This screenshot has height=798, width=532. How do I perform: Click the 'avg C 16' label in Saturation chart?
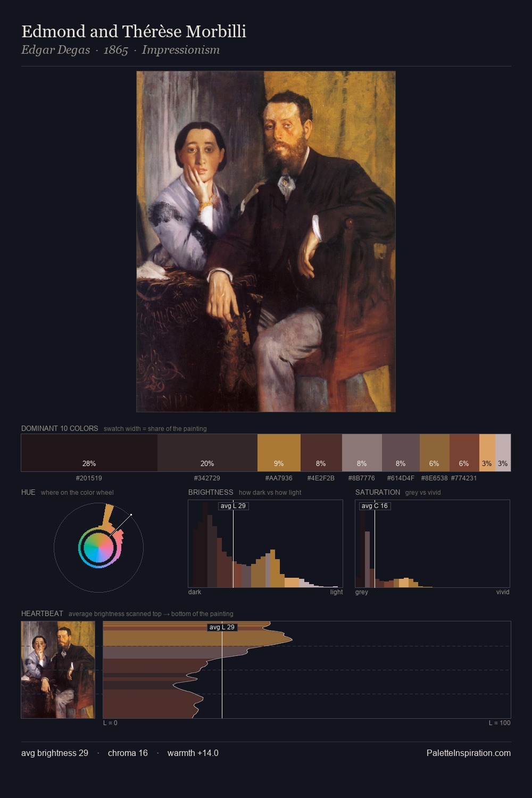tap(375, 506)
